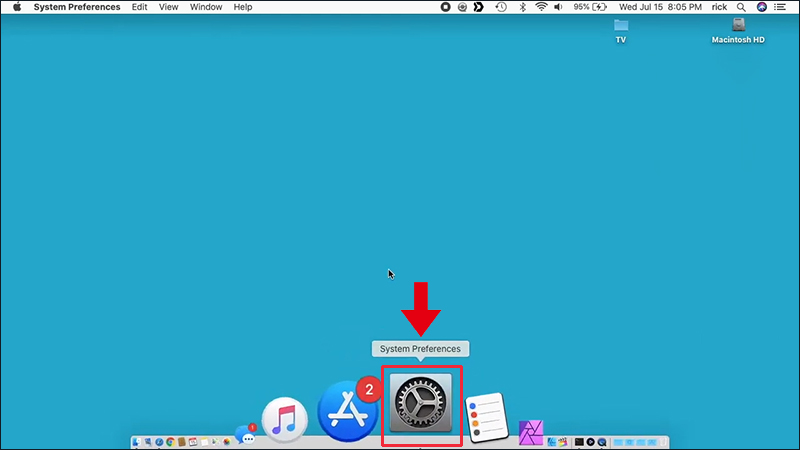Open the volume control in menu bar
Screen dimensions: 800x450
[559, 7]
